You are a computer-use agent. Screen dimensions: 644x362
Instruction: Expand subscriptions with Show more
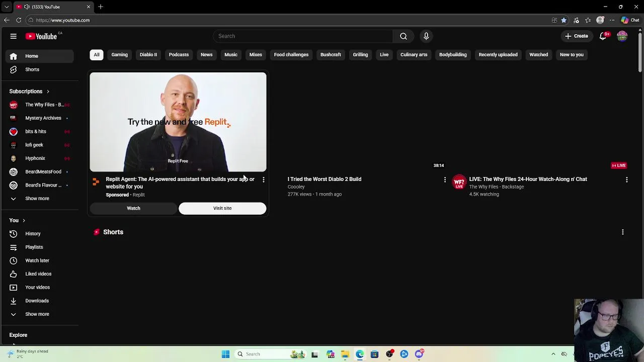pos(39,199)
